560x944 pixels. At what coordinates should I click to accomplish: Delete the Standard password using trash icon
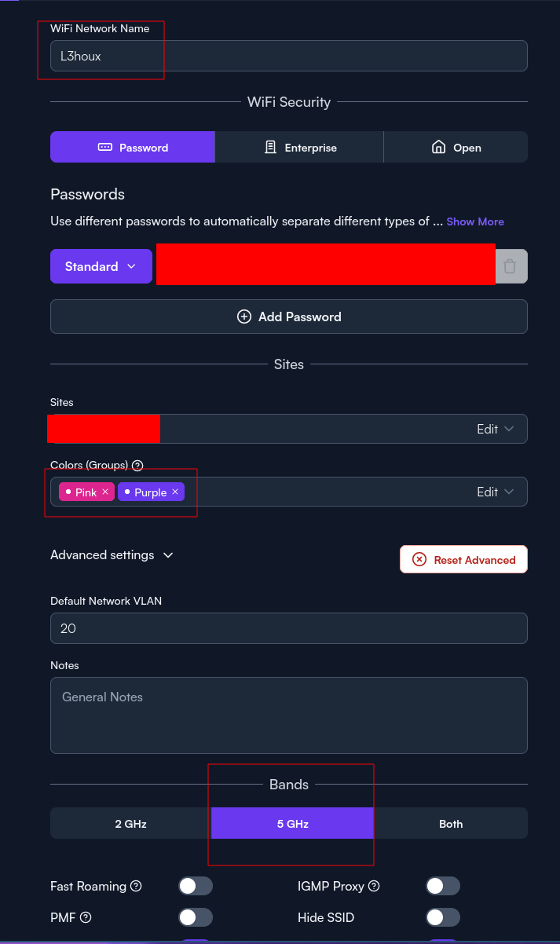click(x=510, y=266)
